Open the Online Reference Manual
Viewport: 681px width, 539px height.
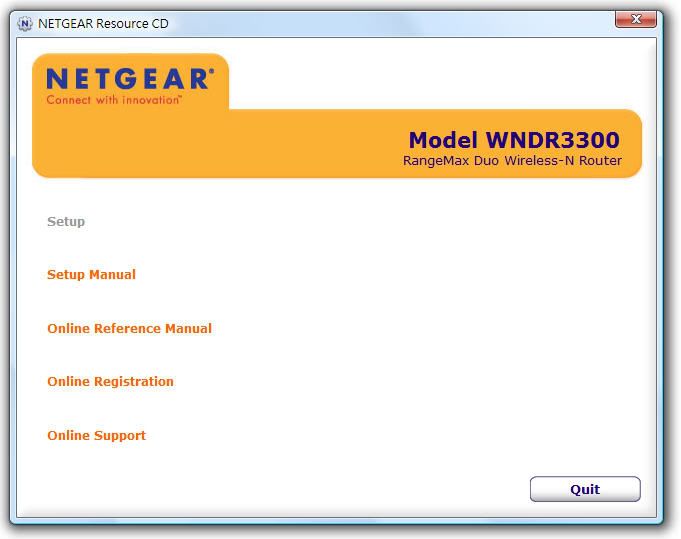click(129, 328)
